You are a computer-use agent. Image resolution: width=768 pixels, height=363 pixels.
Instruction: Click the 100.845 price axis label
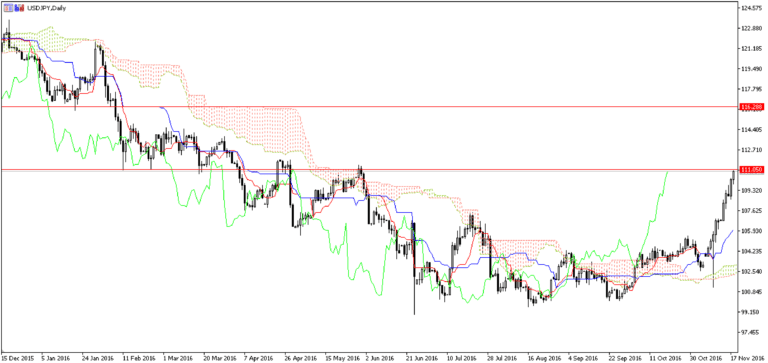750,292
